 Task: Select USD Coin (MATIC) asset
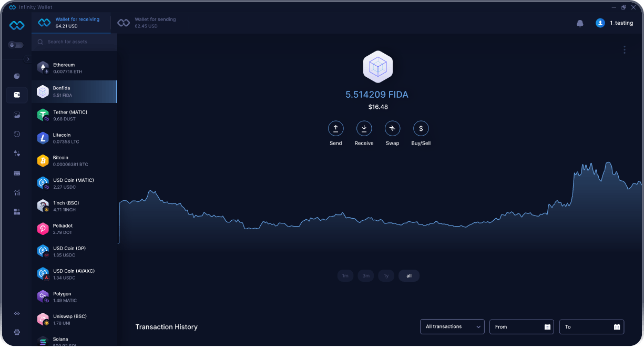(74, 183)
